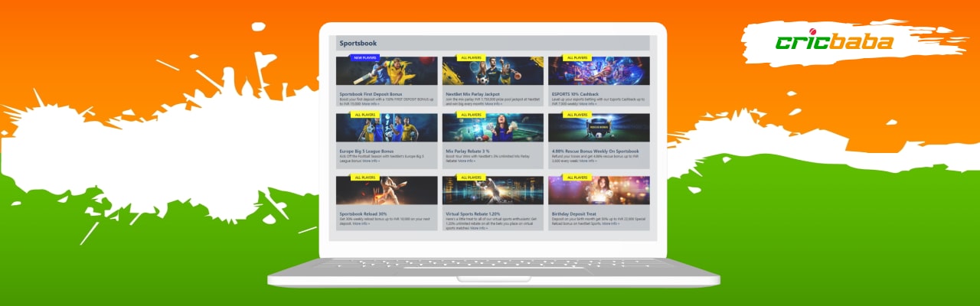Click the Mix Parlay Rebate 3 % title
980x306 pixels.
pyautogui.click(x=468, y=151)
